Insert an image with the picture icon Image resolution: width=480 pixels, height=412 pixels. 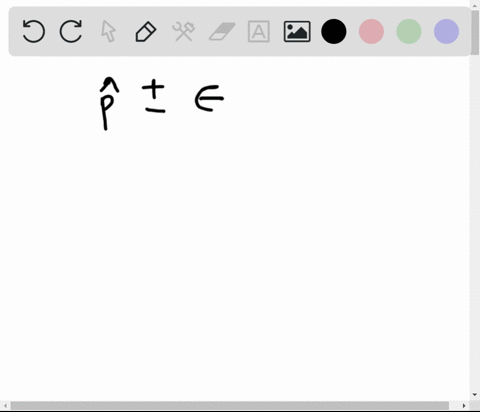coord(297,31)
